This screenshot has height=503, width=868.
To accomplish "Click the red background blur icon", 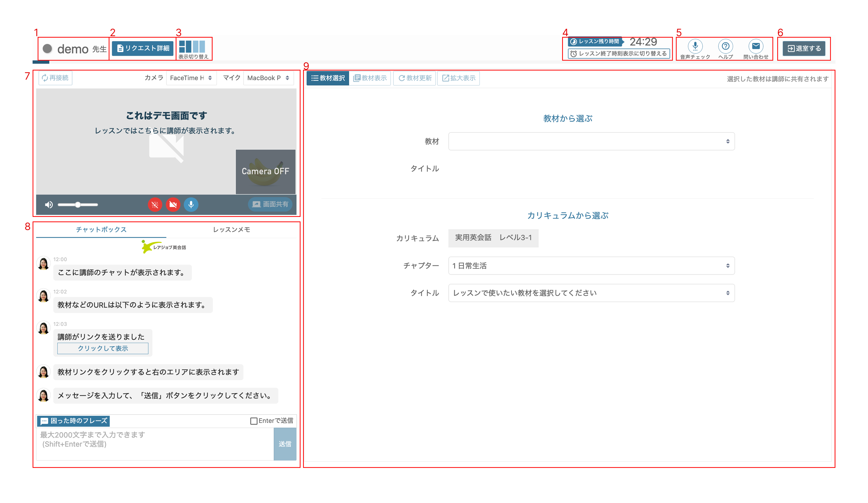I will [x=155, y=205].
